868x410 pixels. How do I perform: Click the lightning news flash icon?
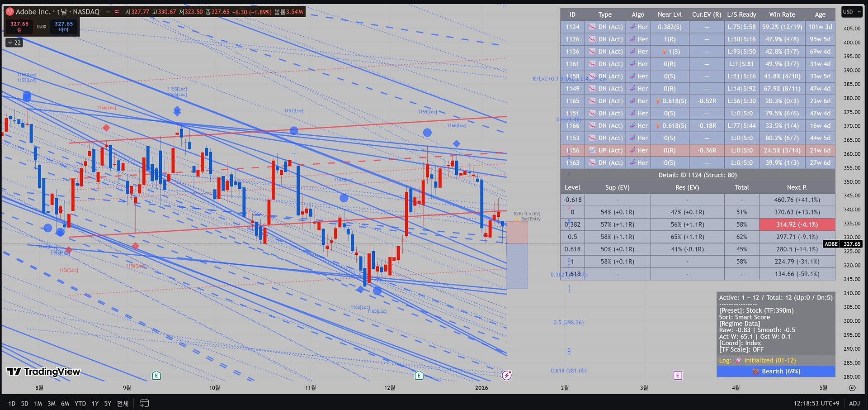tap(507, 375)
